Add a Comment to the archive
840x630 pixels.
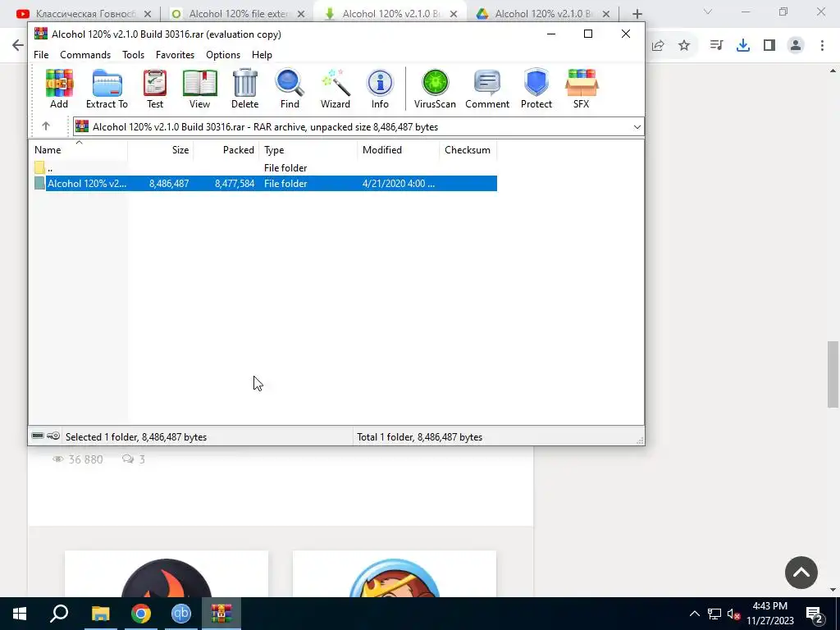point(487,89)
